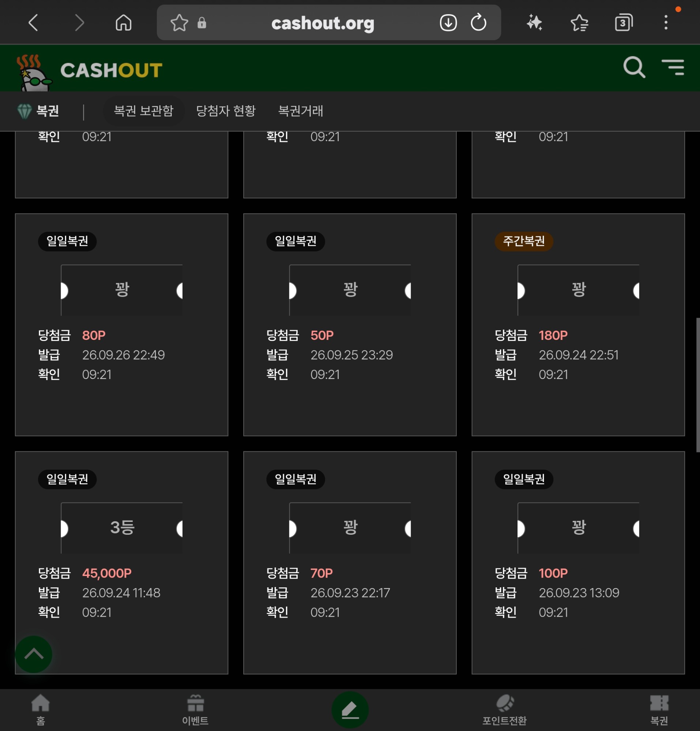Switch to the 당첨자 현황 tab
Viewport: 700px width, 731px height.
tap(226, 111)
